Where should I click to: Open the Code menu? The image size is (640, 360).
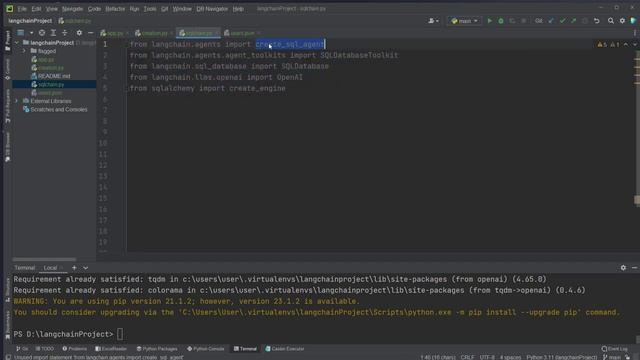point(94,9)
